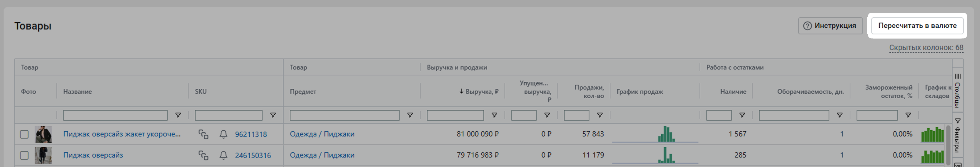Focus the Продажи кол-во filter input
This screenshot has height=167, width=980.
tap(576, 115)
